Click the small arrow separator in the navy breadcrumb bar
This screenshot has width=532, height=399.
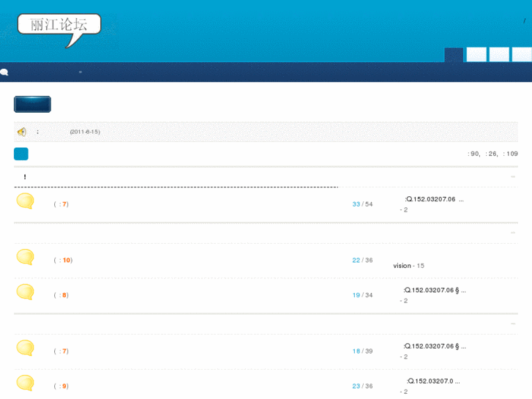[x=80, y=72]
